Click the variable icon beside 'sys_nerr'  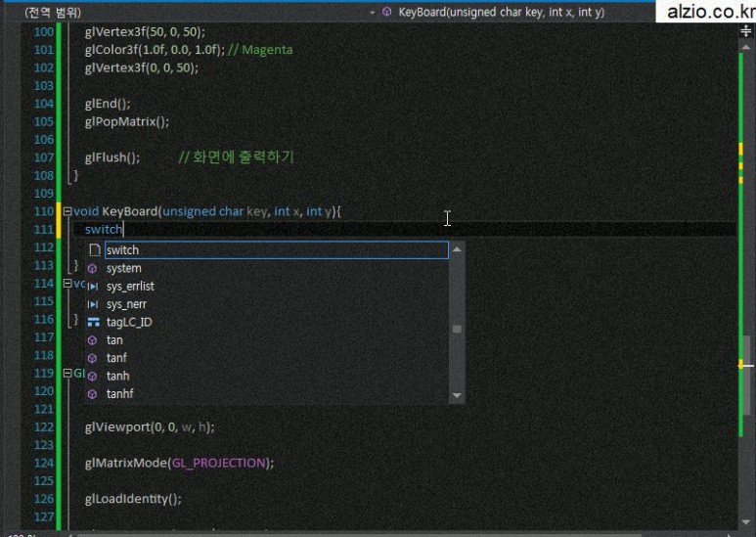[93, 304]
